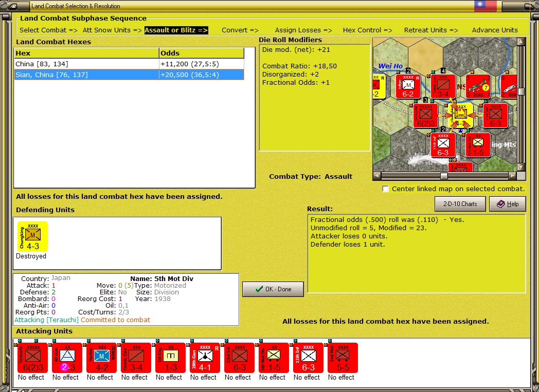Click the Odds column header
Image resolution: width=539 pixels, height=392 pixels.
(x=202, y=53)
